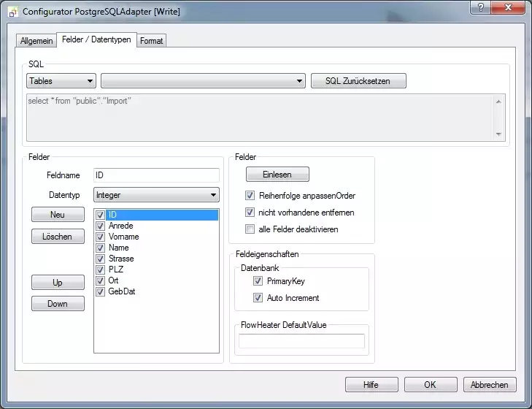The image size is (532, 409).
Task: Open the Format tab
Action: pos(152,41)
